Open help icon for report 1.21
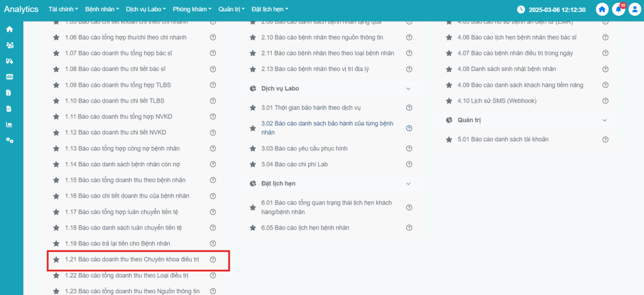Screen dimensions: 644x295 tap(213, 259)
